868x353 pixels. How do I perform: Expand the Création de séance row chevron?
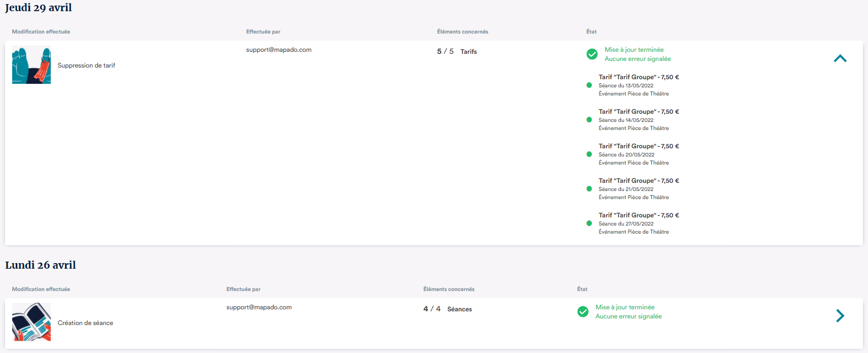(840, 316)
